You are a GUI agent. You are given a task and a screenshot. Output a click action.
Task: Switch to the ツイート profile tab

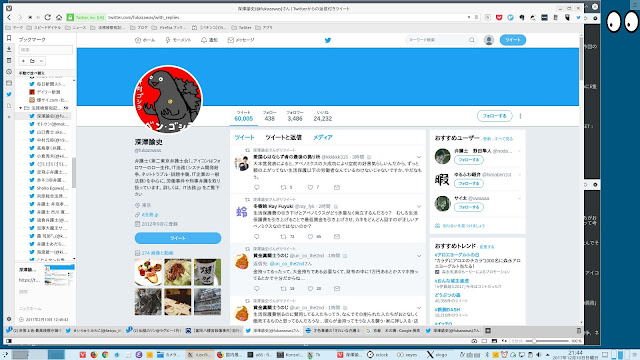click(244, 138)
